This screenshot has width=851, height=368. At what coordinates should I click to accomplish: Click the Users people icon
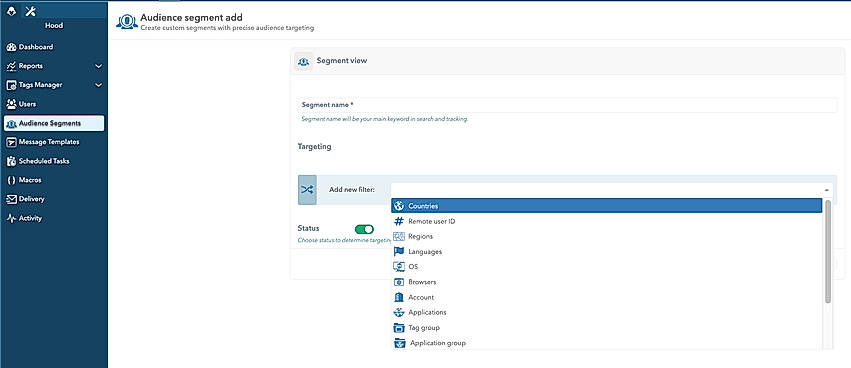pyautogui.click(x=11, y=104)
